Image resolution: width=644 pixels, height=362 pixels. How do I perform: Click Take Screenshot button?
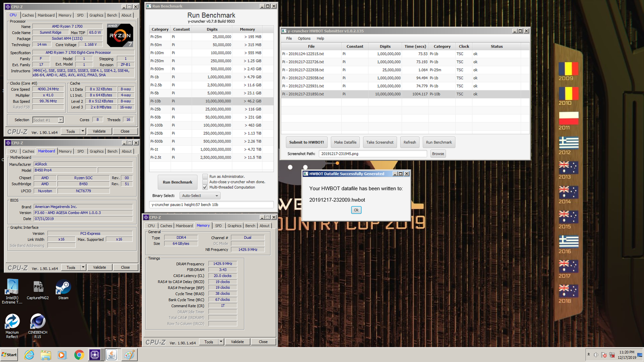click(x=380, y=142)
